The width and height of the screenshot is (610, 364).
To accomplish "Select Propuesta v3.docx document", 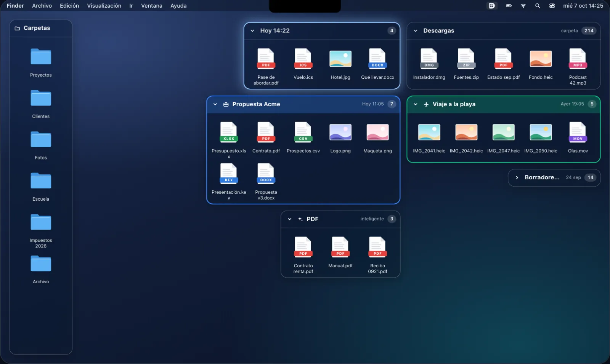I will click(266, 182).
